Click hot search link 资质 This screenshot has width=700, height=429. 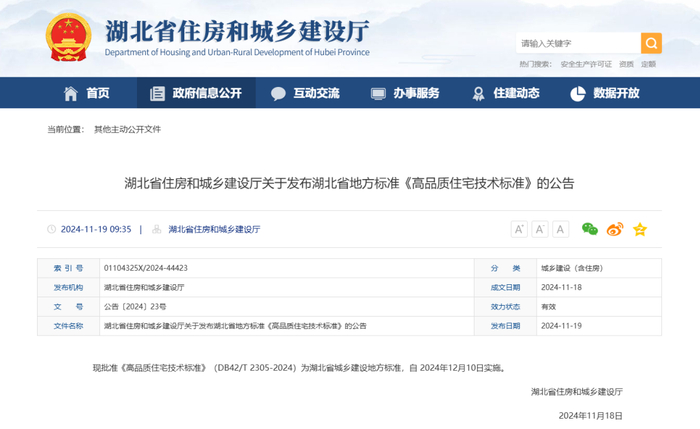point(626,64)
